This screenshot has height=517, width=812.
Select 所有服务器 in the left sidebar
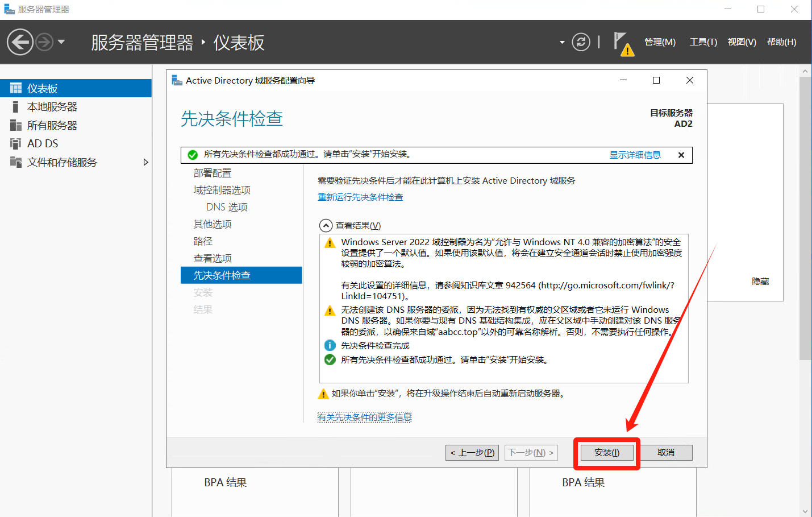[x=52, y=126]
